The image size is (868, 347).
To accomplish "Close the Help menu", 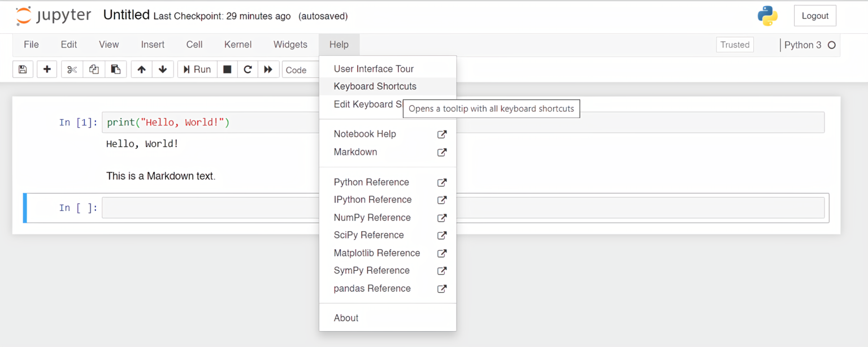I will pos(339,45).
